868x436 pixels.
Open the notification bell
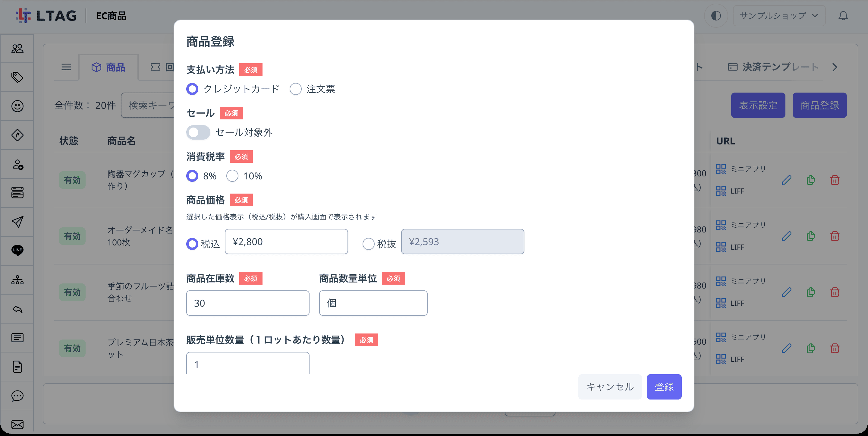tap(843, 16)
